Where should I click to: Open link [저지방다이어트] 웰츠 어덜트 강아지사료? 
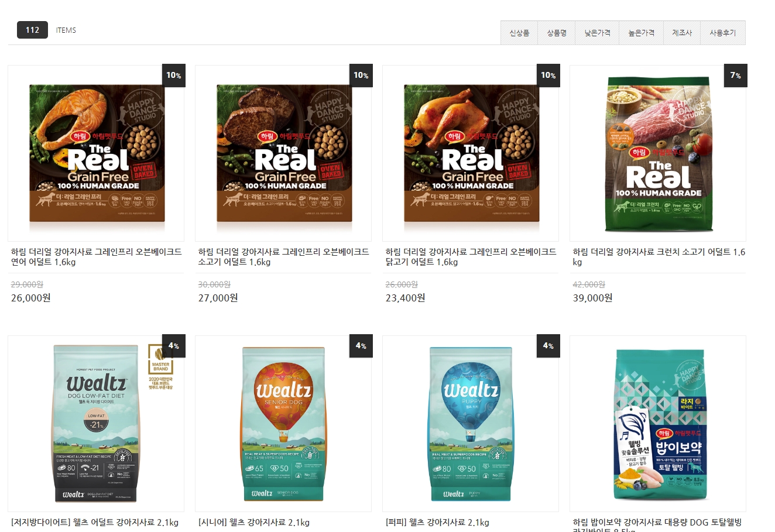95,522
